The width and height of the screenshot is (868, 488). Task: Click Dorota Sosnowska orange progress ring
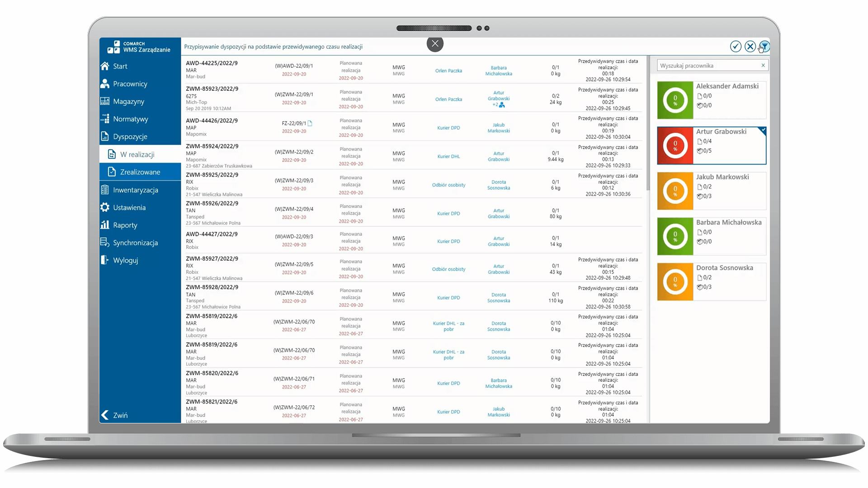coord(675,282)
